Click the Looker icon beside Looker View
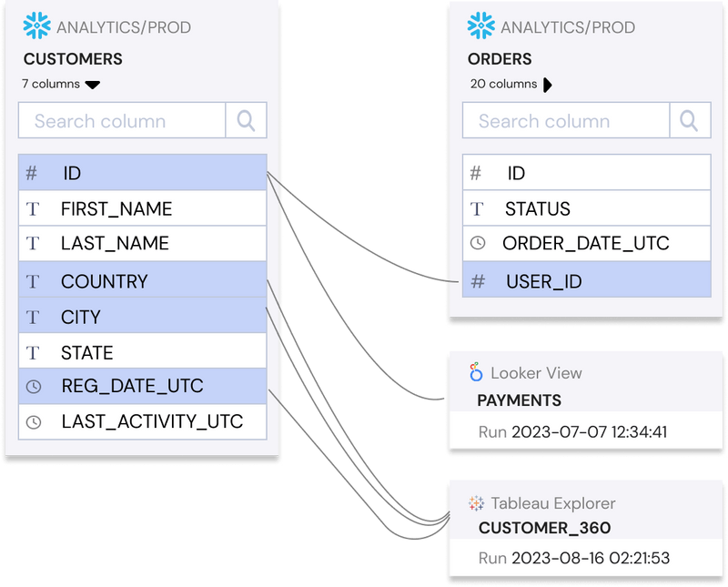 pyautogui.click(x=476, y=373)
